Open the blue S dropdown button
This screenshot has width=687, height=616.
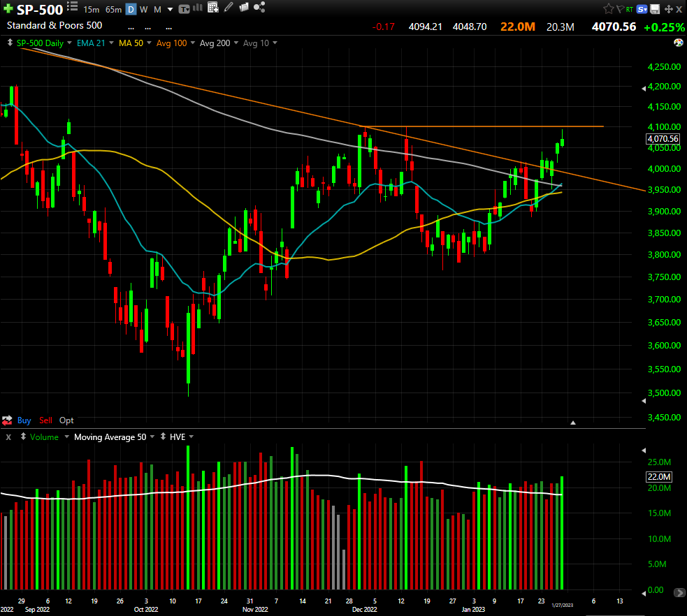pyautogui.click(x=642, y=9)
